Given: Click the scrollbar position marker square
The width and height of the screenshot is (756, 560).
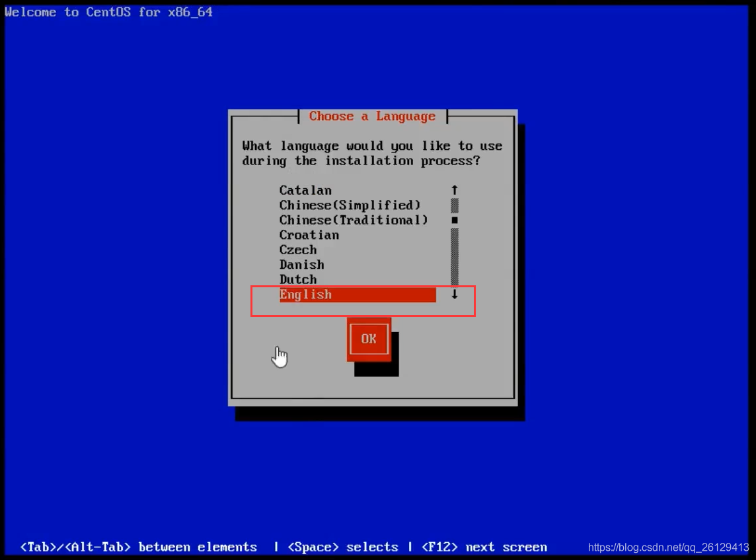Looking at the screenshot, I should 455,221.
